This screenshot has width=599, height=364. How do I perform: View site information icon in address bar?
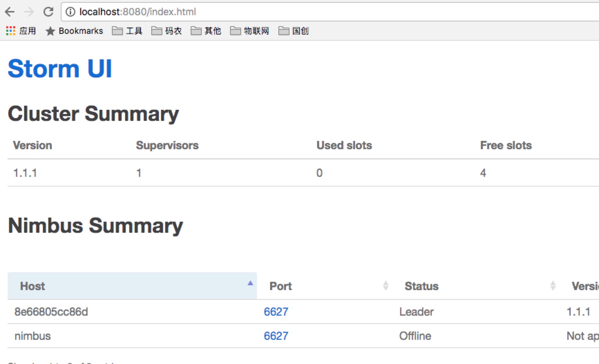[x=70, y=12]
